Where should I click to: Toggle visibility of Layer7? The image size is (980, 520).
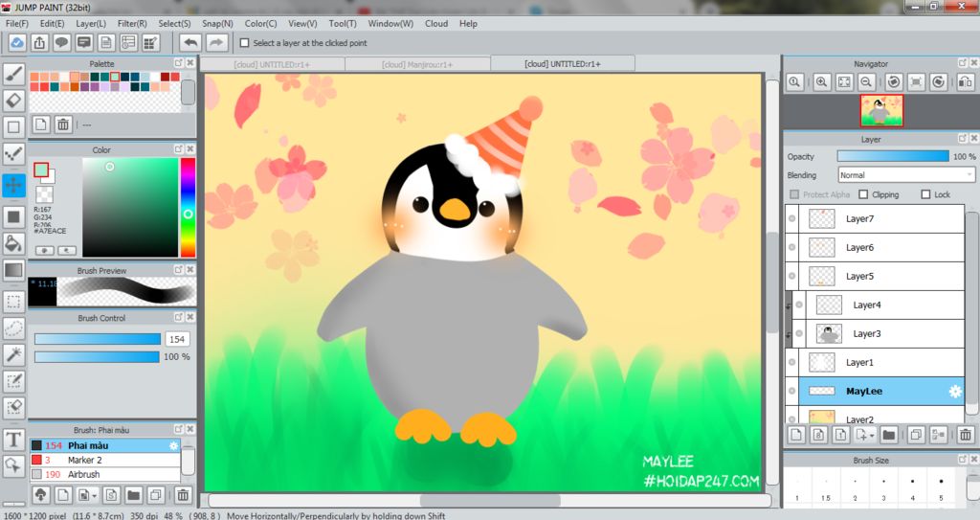tap(791, 219)
